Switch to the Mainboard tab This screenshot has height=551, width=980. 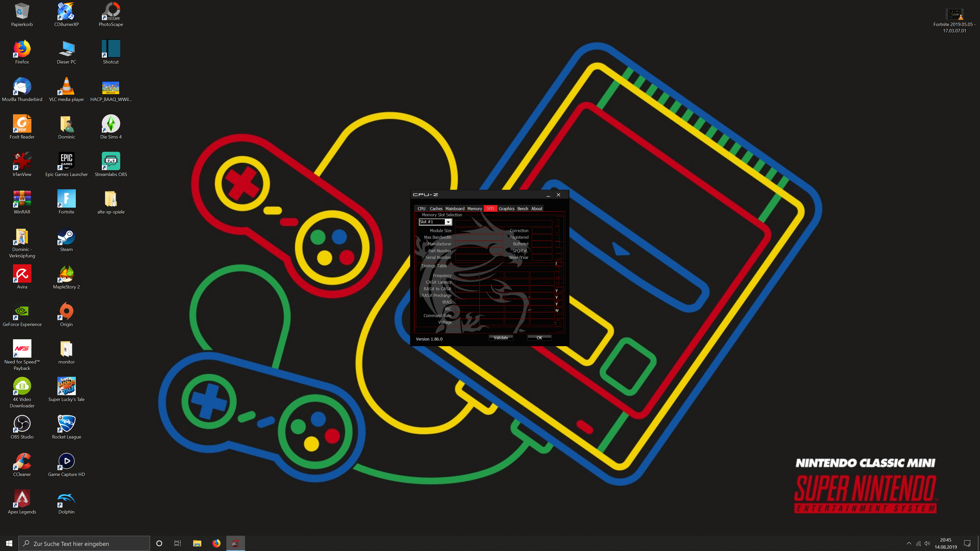(455, 209)
